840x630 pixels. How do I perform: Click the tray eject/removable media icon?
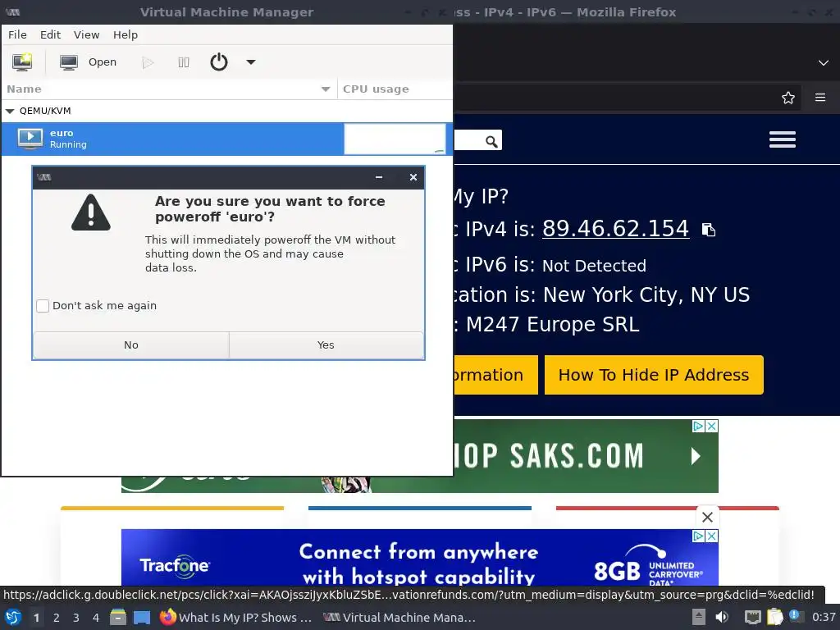(x=699, y=617)
